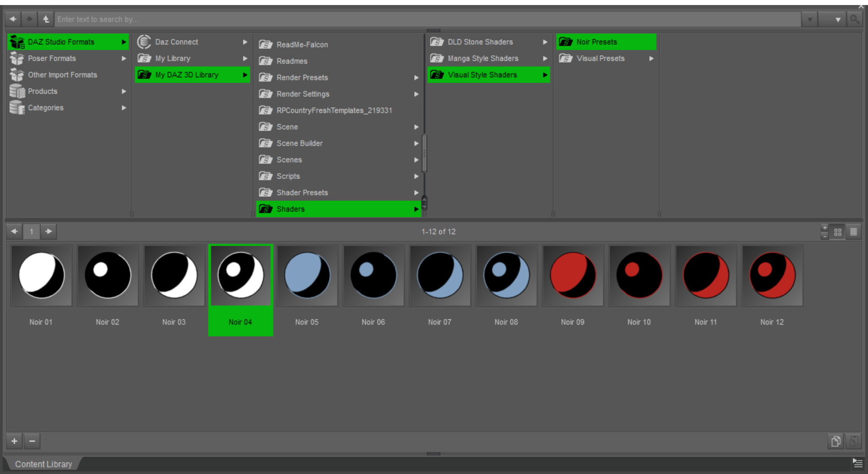Click the up one level arrow icon
The height and width of the screenshot is (474, 868).
pos(46,19)
